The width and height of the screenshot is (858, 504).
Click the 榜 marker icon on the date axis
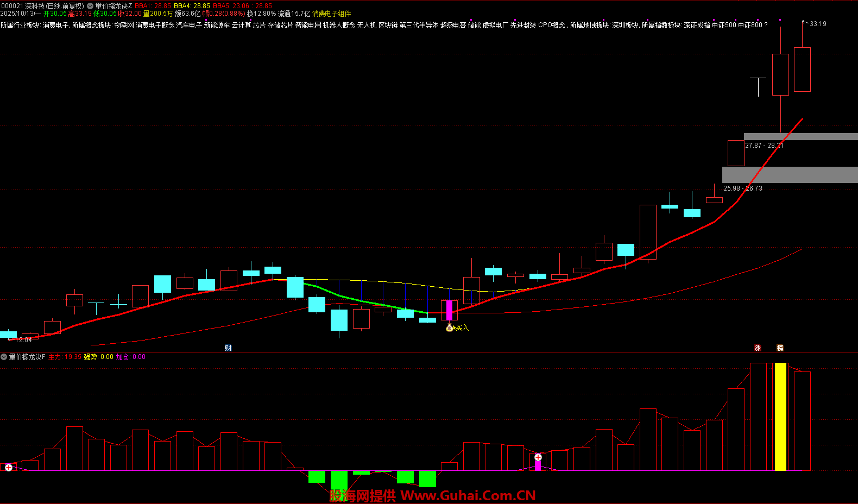pos(780,348)
